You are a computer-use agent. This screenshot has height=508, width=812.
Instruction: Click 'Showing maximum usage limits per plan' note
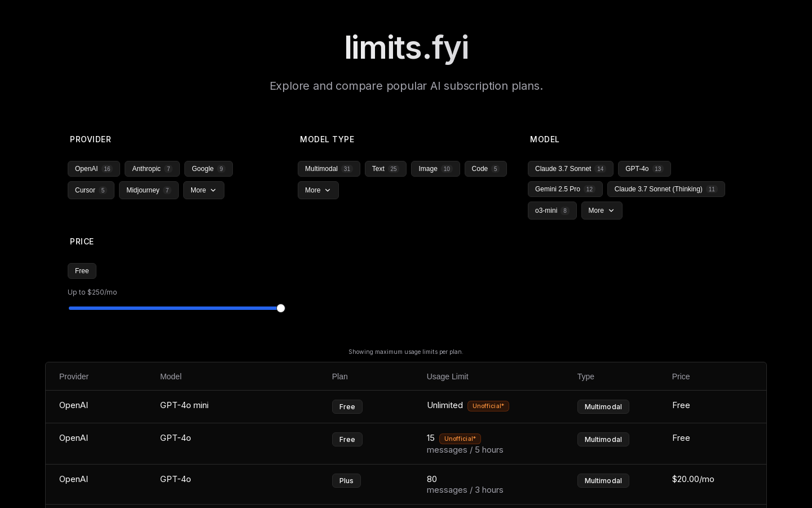[406, 352]
